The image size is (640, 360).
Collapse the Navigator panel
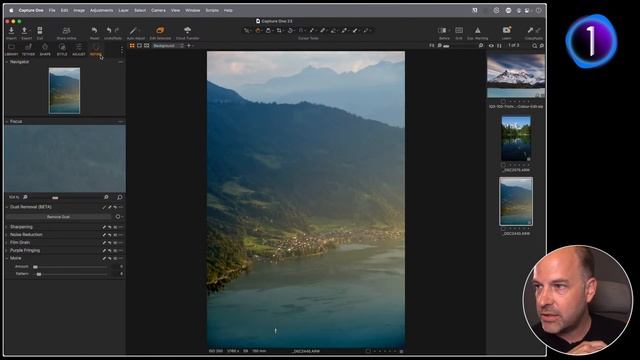[x=7, y=62]
